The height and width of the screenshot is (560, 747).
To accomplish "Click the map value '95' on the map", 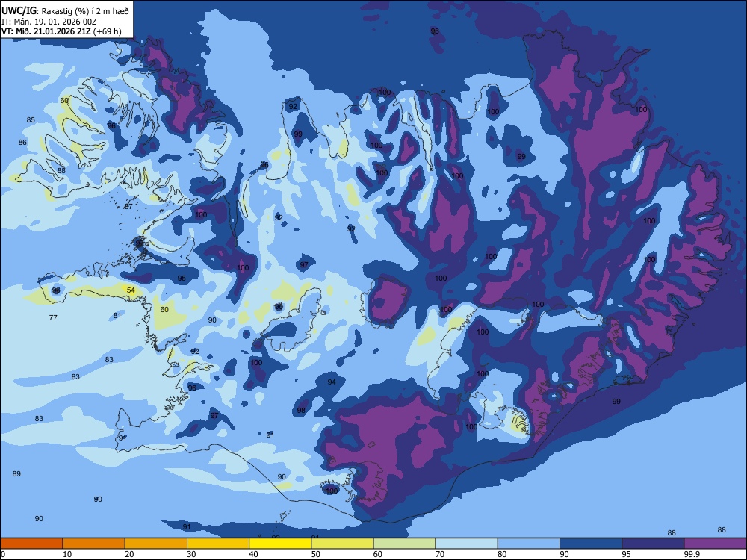I will 182,278.
